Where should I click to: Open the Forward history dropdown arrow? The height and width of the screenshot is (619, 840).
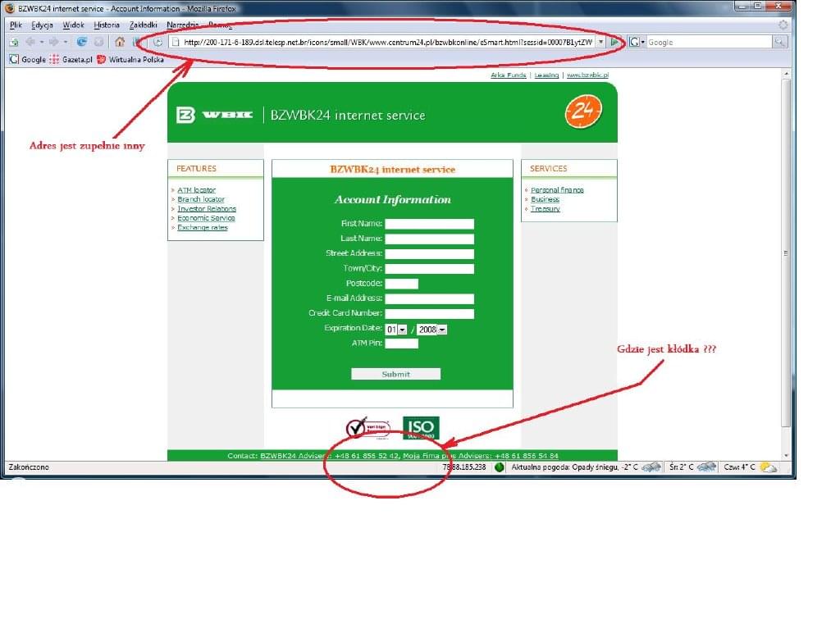pos(66,42)
